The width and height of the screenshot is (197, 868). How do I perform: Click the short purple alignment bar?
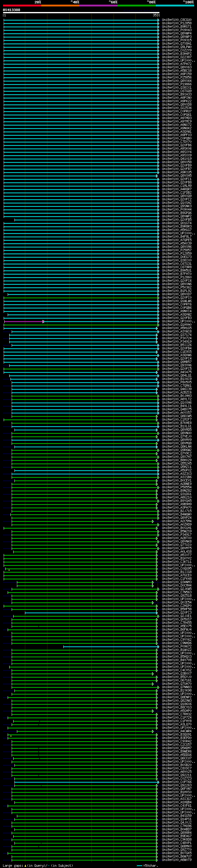24,321
